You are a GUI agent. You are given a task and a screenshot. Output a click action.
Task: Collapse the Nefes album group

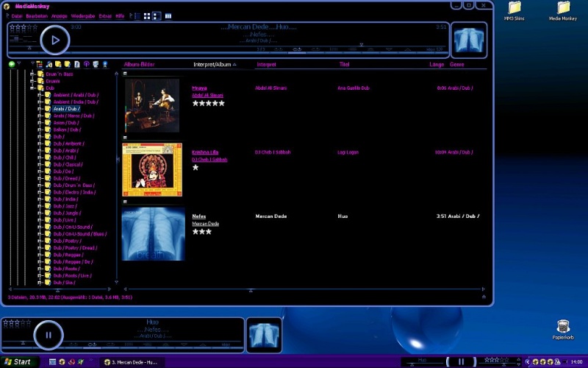125,202
